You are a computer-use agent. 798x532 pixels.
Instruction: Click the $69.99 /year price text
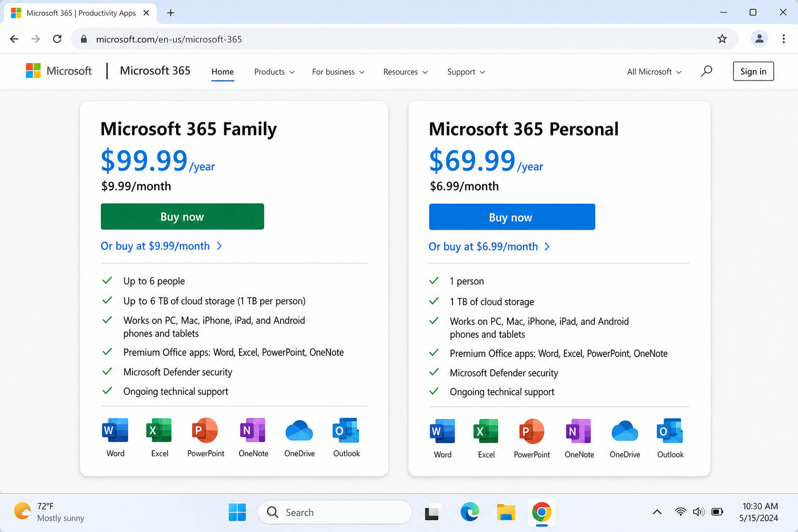point(486,161)
